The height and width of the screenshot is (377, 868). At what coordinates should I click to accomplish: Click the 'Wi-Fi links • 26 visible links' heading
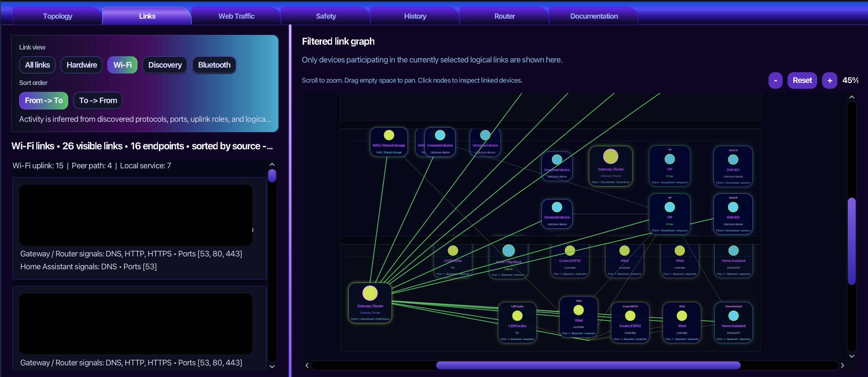pyautogui.click(x=142, y=146)
